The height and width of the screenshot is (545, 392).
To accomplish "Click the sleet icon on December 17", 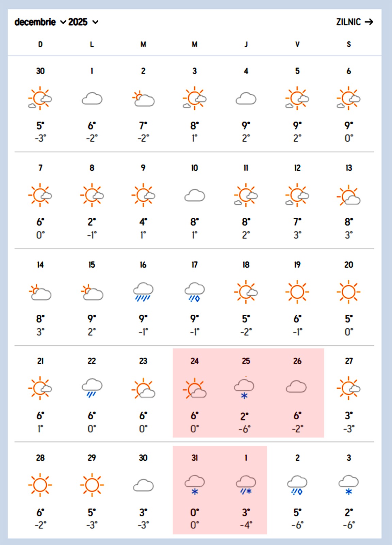I will (195, 292).
